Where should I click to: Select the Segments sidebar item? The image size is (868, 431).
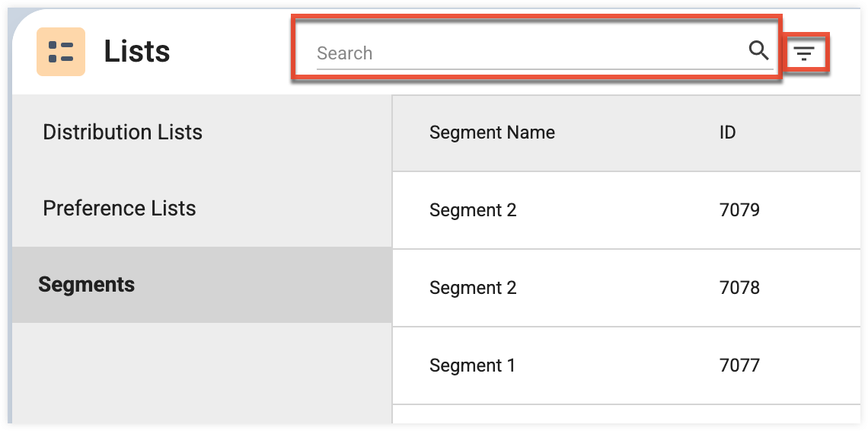[x=202, y=285]
